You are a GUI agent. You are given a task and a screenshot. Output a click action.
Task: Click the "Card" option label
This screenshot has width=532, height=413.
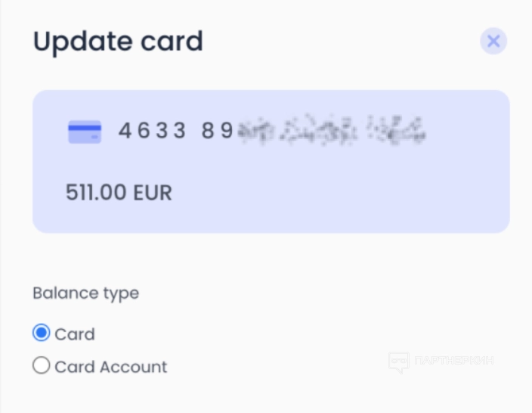[x=75, y=334]
